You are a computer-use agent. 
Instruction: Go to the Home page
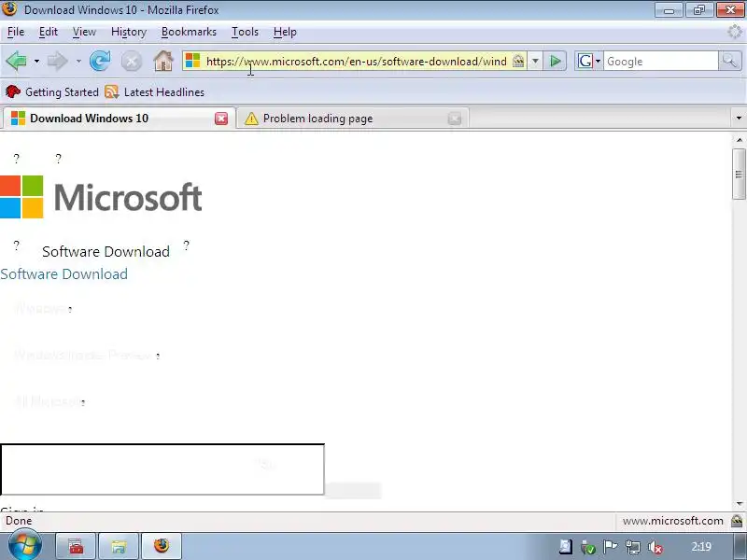click(x=162, y=61)
